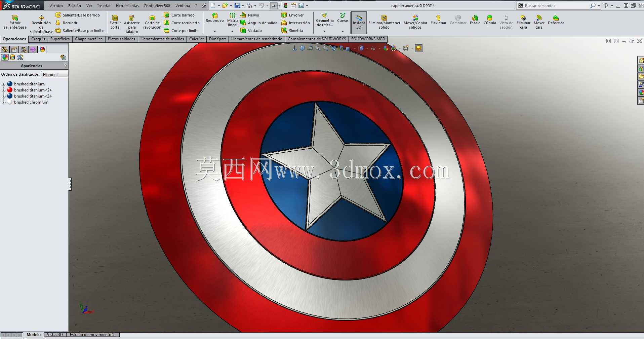Viewport: 644px width, 339px height.
Task: Open the PhotoView 360 menu
Action: pyautogui.click(x=157, y=6)
